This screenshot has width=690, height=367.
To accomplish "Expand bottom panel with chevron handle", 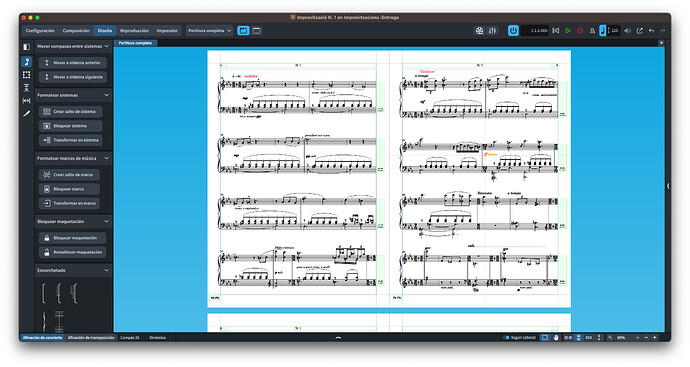I will 338,338.
